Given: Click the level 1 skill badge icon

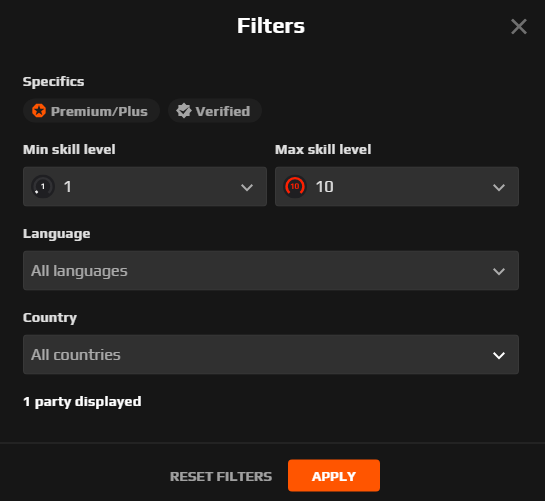Looking at the screenshot, I should click(x=43, y=187).
